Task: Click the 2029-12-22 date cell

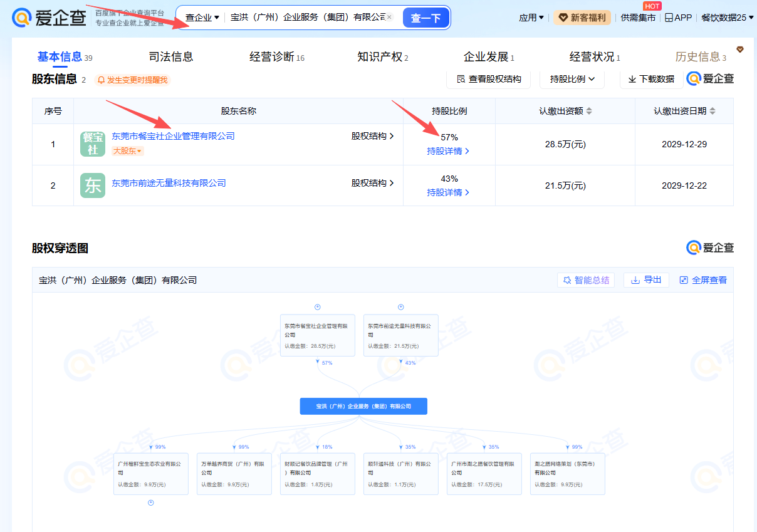Action: coord(684,185)
